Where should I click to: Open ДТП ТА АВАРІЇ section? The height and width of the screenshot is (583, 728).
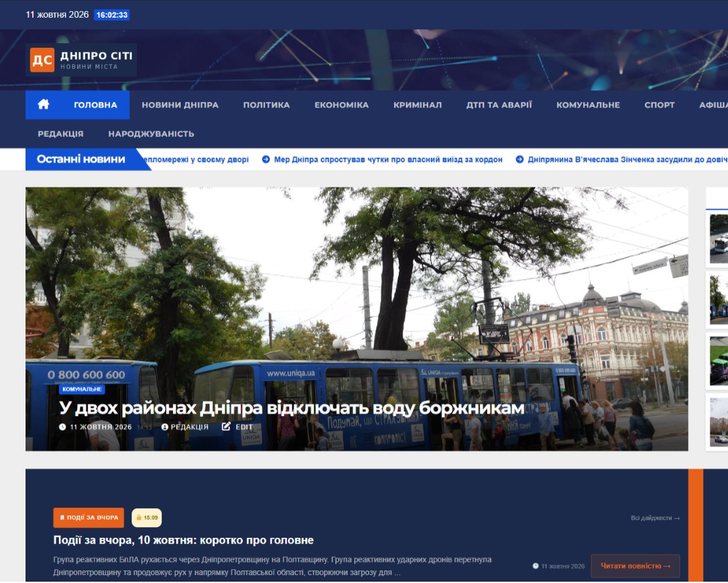pos(499,105)
